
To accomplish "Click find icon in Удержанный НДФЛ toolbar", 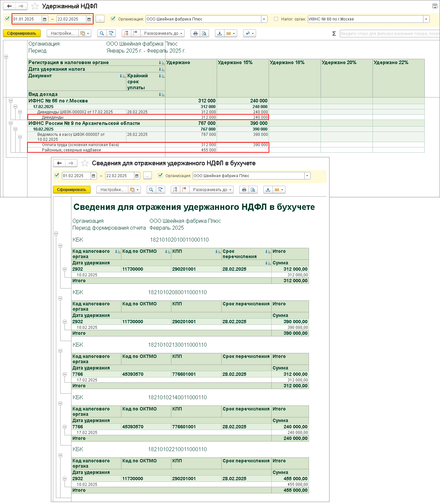I will 102,33.
